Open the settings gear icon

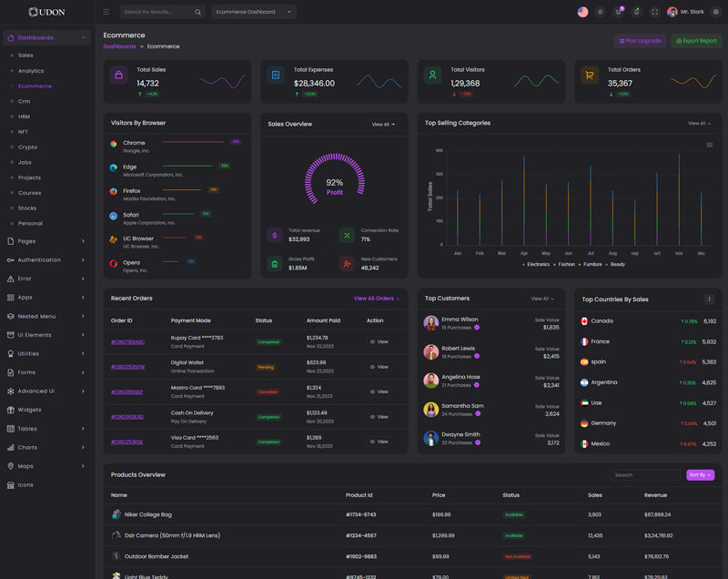pyautogui.click(x=716, y=12)
